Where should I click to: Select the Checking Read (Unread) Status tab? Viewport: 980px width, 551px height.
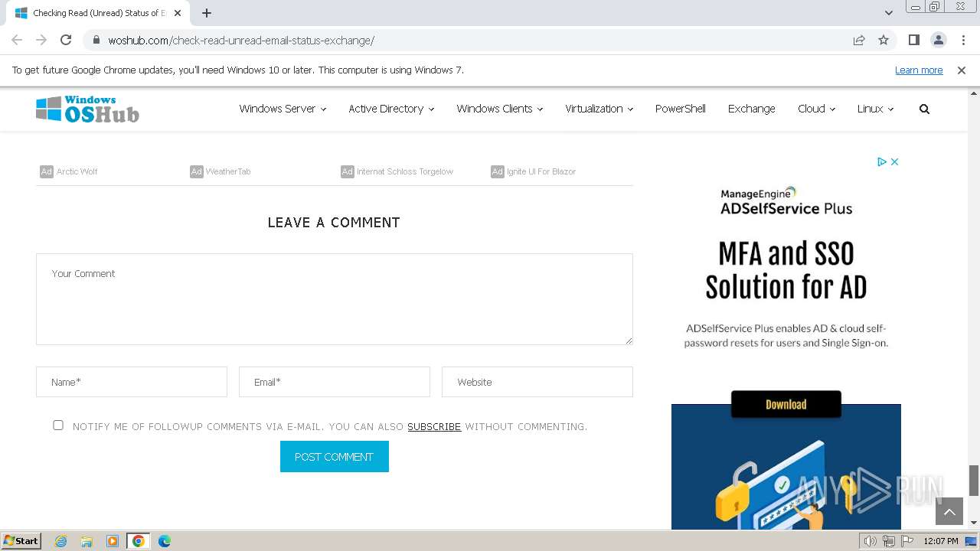coord(93,13)
